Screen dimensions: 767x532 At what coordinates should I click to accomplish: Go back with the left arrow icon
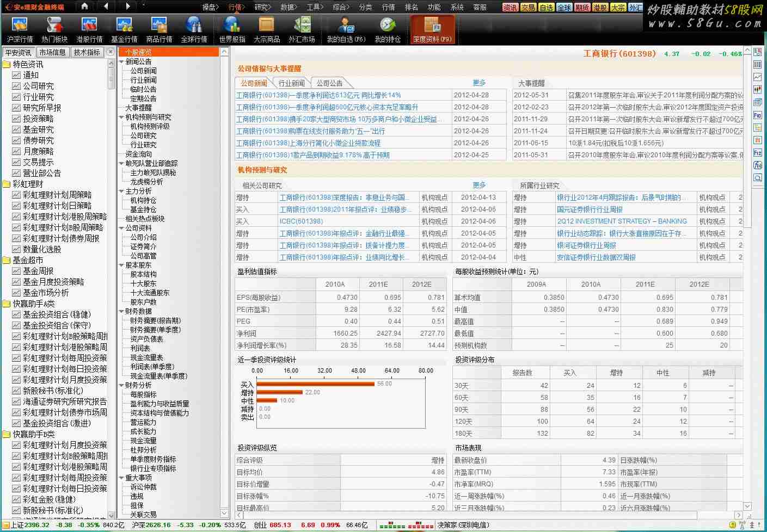click(106, 7)
